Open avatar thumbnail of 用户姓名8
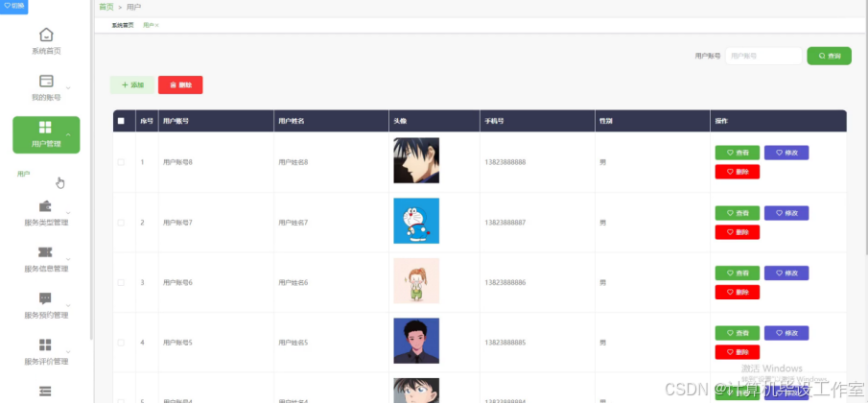 (416, 160)
